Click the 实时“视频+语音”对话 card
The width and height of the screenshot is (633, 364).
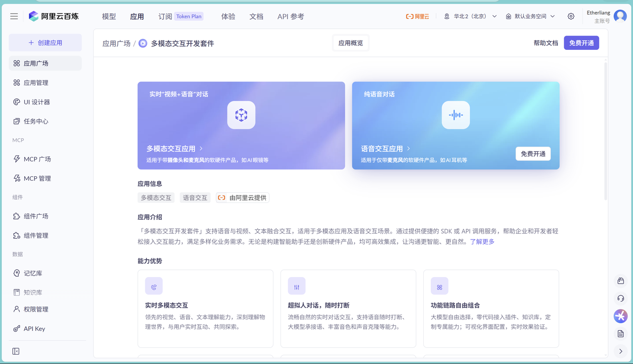pyautogui.click(x=241, y=125)
